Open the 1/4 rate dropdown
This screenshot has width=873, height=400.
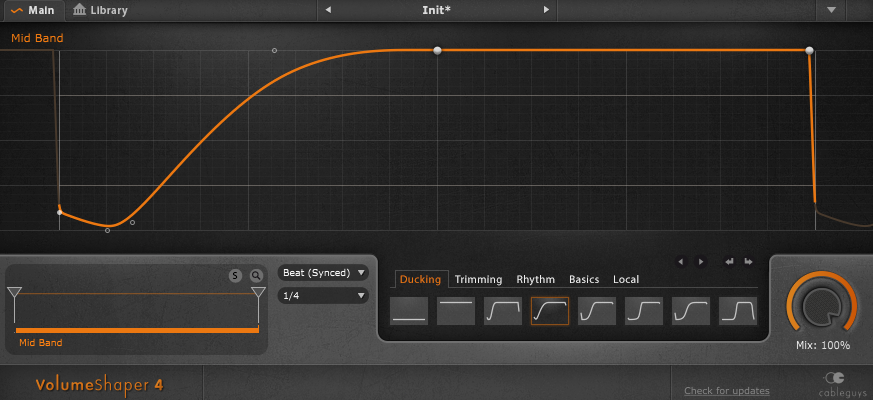tap(323, 296)
